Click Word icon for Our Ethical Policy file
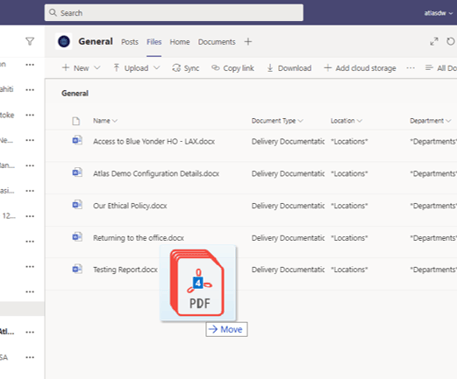The height and width of the screenshot is (379, 457). [77, 204]
